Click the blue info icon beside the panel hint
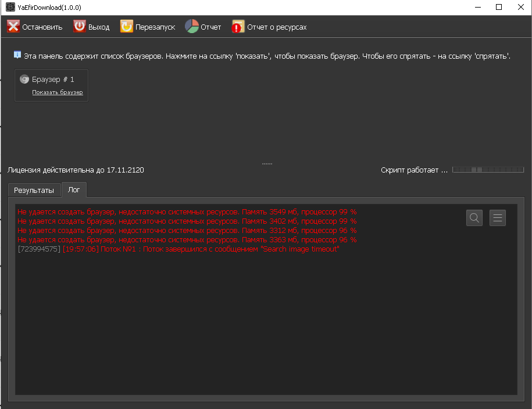Image resolution: width=532 pixels, height=409 pixels. pyautogui.click(x=17, y=55)
